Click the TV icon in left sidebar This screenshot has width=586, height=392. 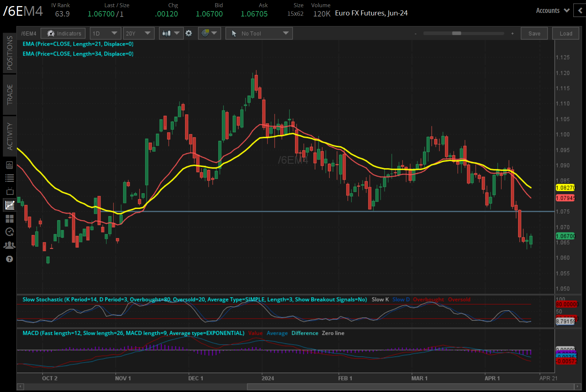point(10,191)
